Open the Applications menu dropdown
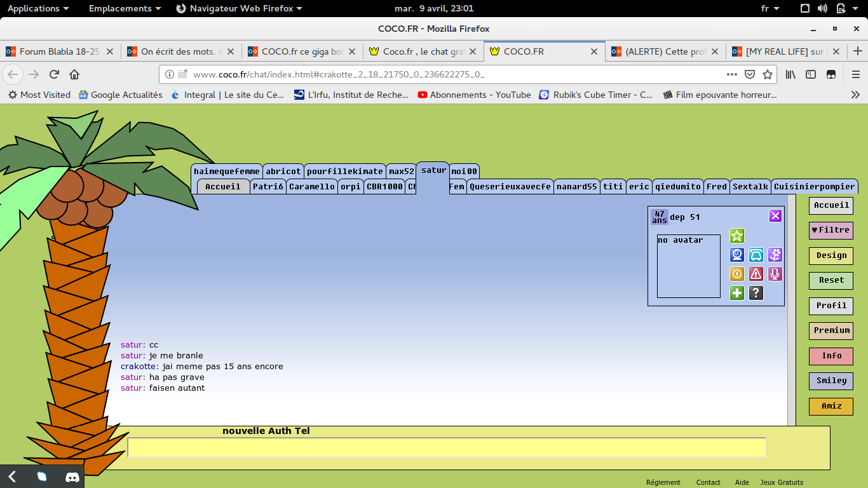 point(37,8)
